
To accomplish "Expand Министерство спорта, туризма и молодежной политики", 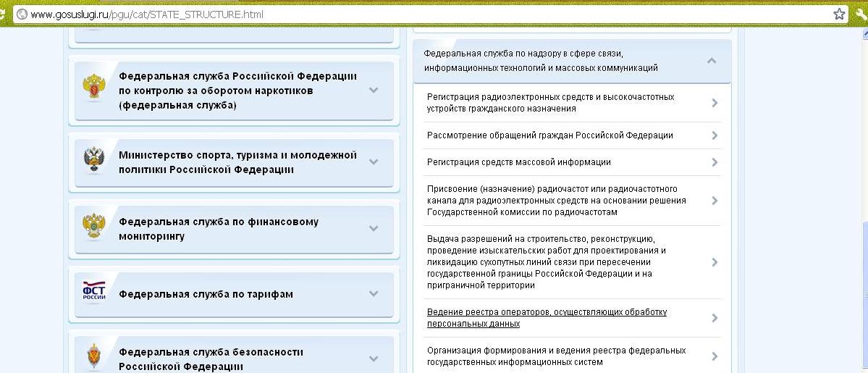I will pyautogui.click(x=374, y=162).
